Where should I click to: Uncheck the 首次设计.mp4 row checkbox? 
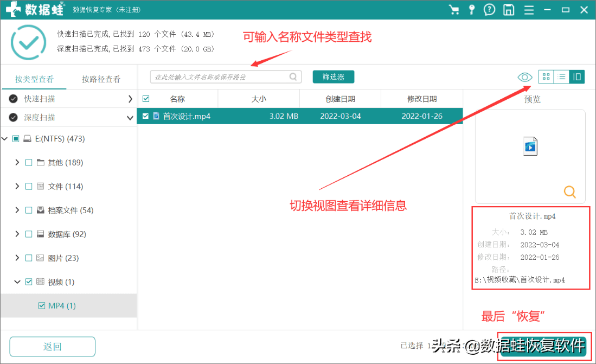pyautogui.click(x=145, y=116)
